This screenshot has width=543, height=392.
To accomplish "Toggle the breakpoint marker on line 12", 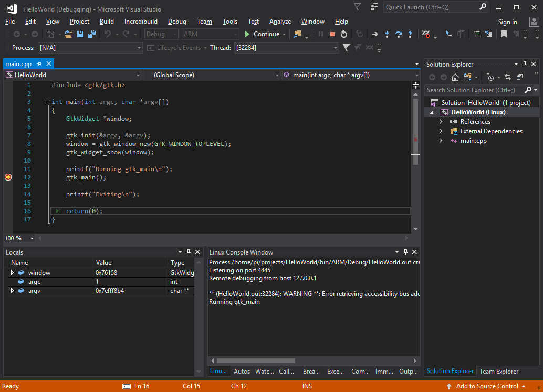I will click(x=8, y=177).
